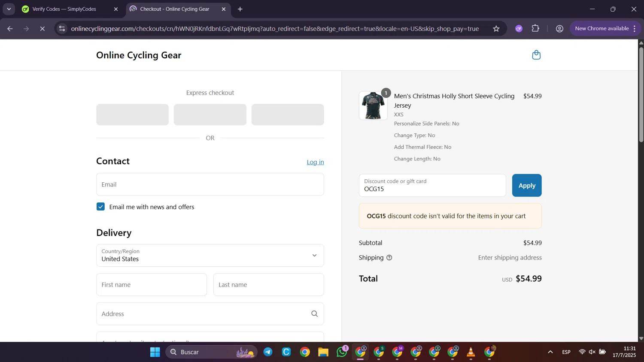
Task: Click the Discount code or gift card field
Action: (x=432, y=185)
